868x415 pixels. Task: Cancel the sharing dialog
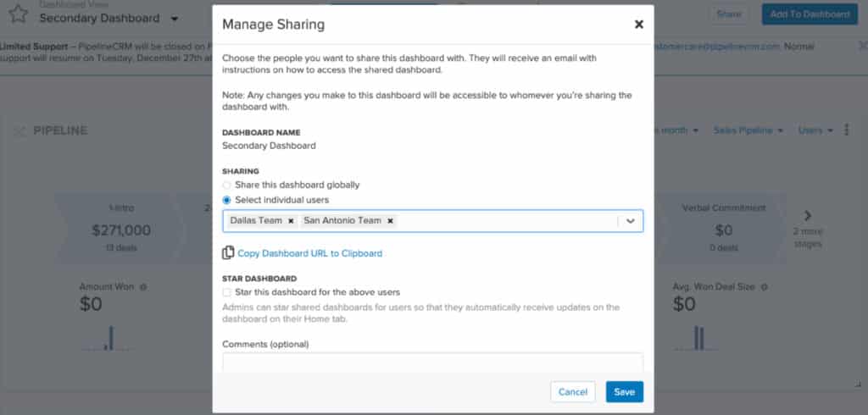[573, 392]
